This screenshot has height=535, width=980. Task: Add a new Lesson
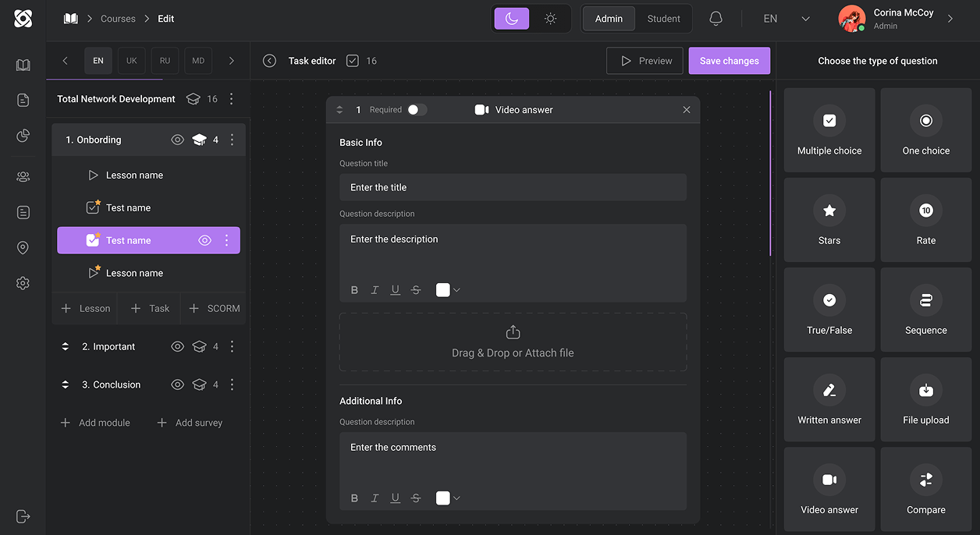(x=85, y=309)
